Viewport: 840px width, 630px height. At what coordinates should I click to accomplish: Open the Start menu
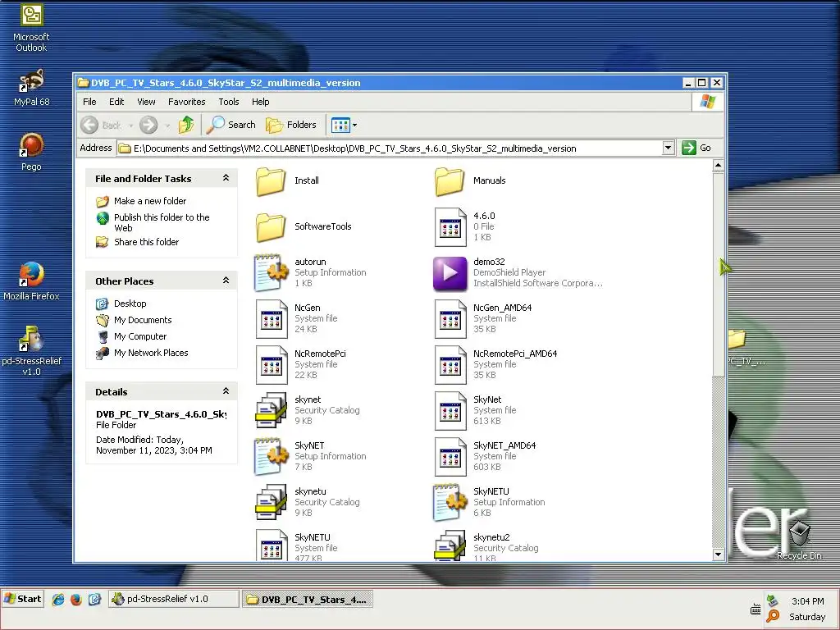(22, 599)
